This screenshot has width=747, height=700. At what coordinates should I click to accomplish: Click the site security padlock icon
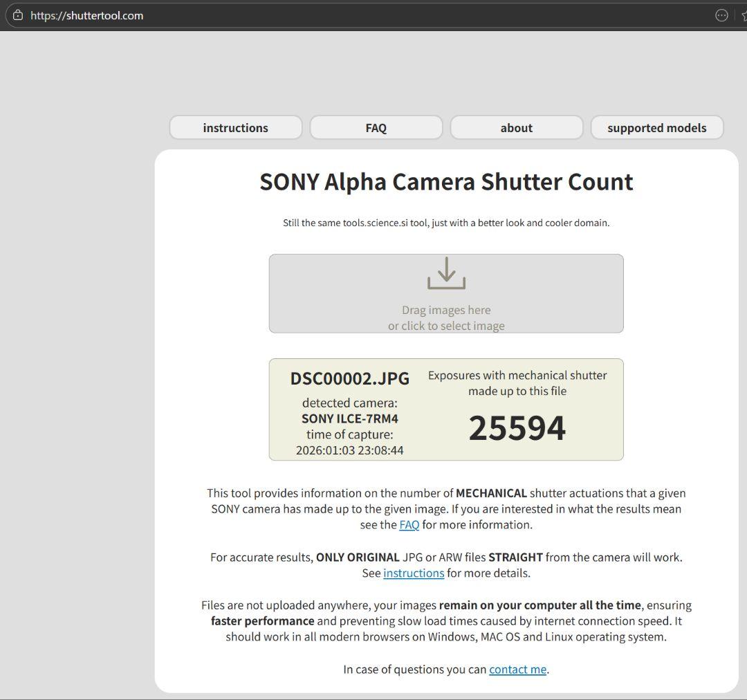17,15
